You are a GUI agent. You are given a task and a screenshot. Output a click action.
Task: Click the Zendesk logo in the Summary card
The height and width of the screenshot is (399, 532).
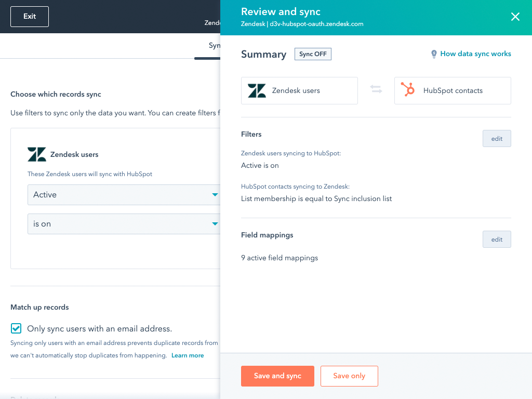click(257, 90)
